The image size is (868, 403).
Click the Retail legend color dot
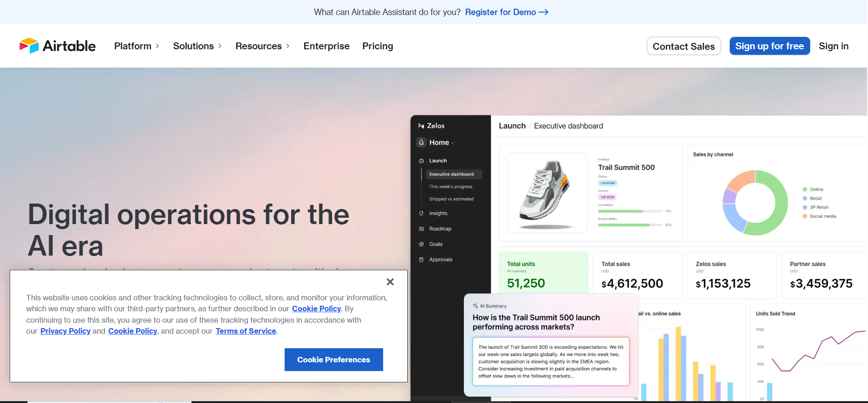tap(805, 199)
